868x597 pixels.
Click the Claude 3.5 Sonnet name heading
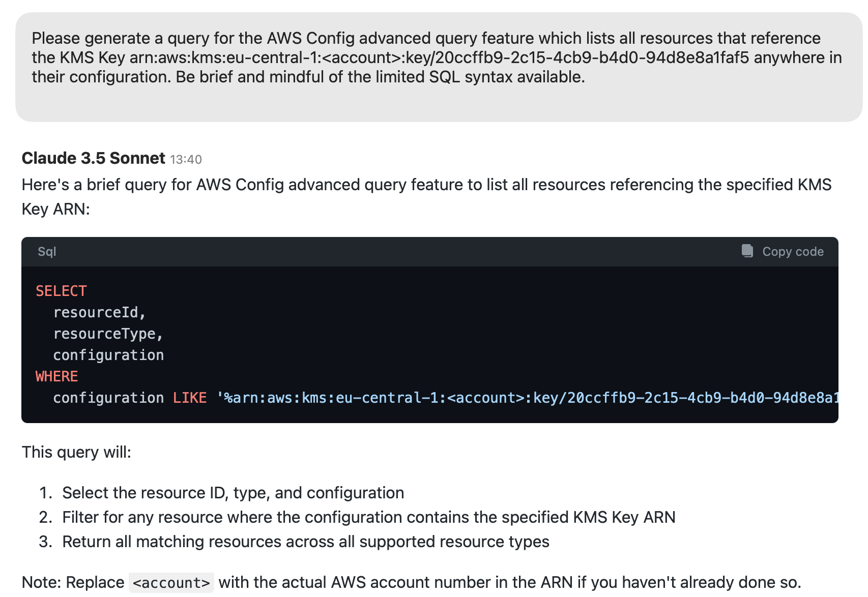tap(93, 158)
